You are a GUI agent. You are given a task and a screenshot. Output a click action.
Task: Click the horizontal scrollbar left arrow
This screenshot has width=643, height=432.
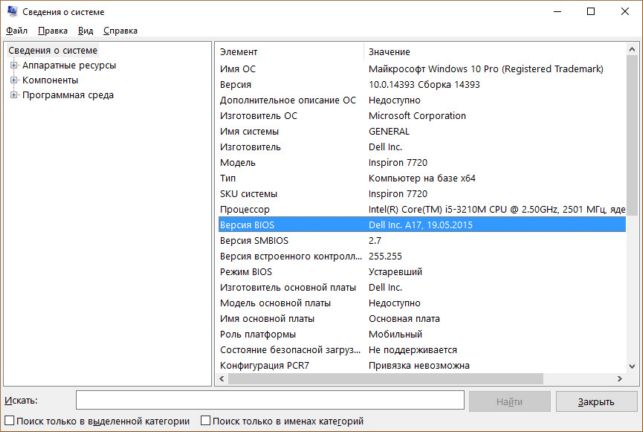[x=222, y=379]
